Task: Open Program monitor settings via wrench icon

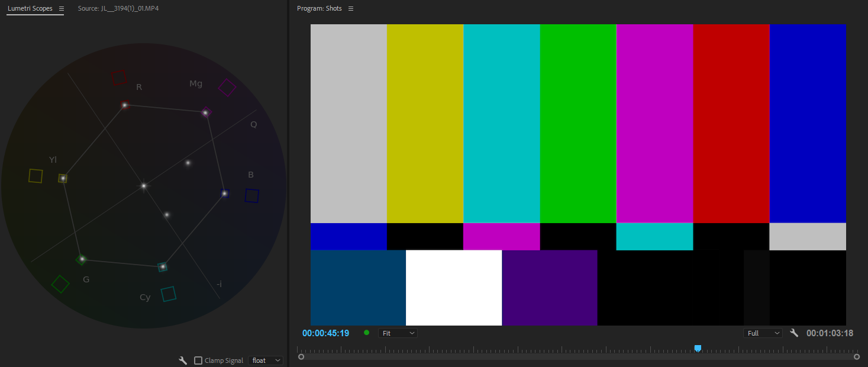Action: (x=794, y=333)
